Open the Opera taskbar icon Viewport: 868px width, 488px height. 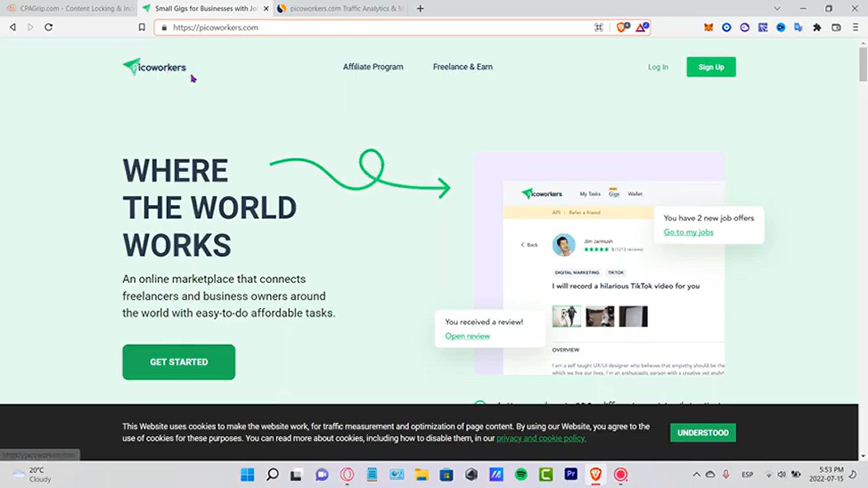coord(347,474)
